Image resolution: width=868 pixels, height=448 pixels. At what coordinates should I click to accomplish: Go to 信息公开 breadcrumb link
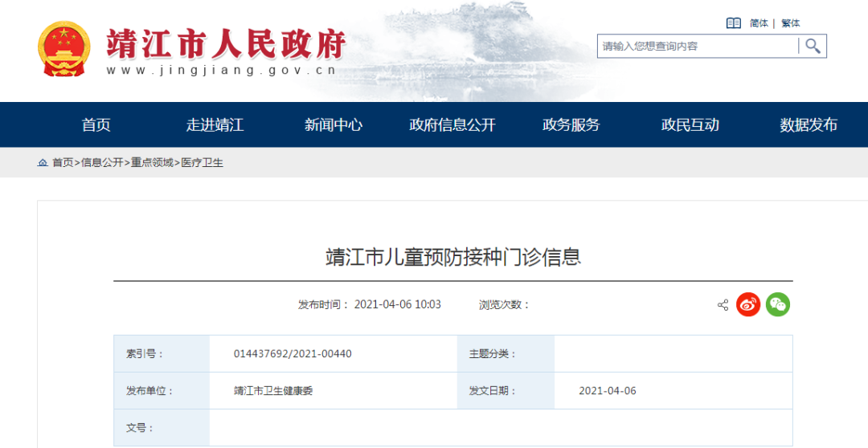(102, 163)
